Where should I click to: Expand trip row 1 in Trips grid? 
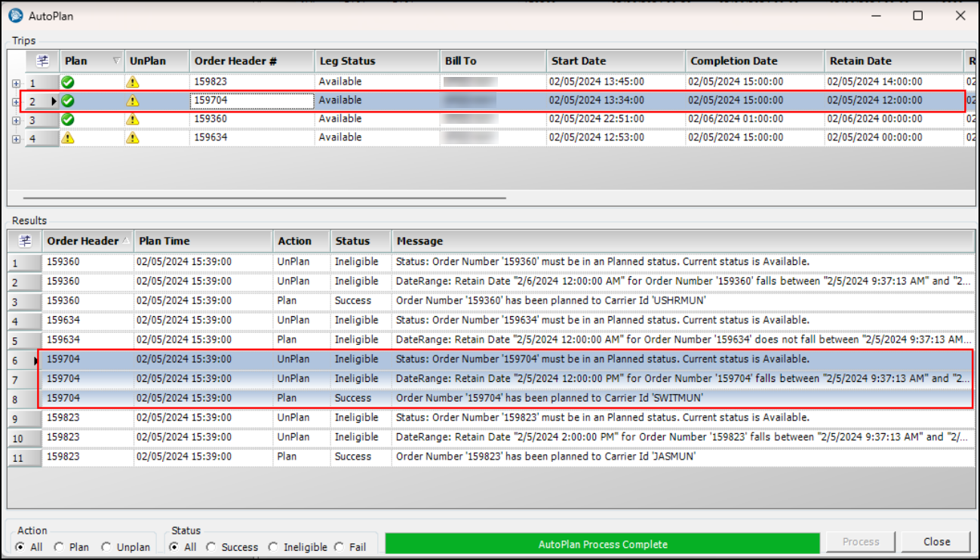tap(16, 83)
